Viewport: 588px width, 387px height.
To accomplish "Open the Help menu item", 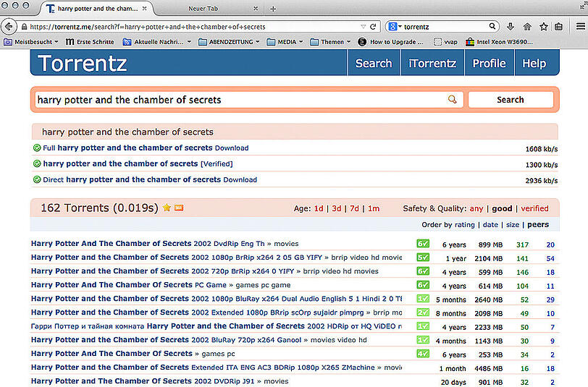I will click(534, 64).
